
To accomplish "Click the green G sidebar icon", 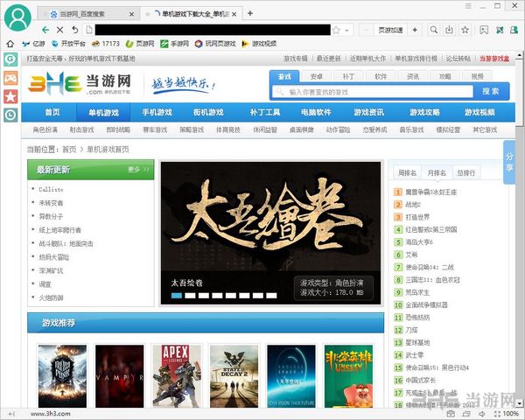I will (x=10, y=59).
